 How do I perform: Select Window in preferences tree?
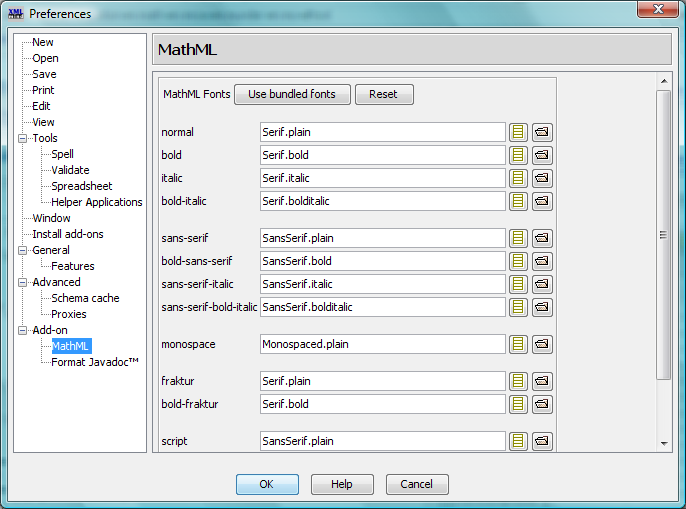coord(51,218)
